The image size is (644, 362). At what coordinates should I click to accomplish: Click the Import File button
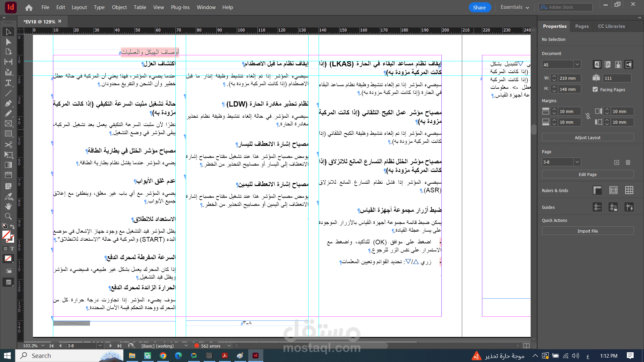[587, 231]
